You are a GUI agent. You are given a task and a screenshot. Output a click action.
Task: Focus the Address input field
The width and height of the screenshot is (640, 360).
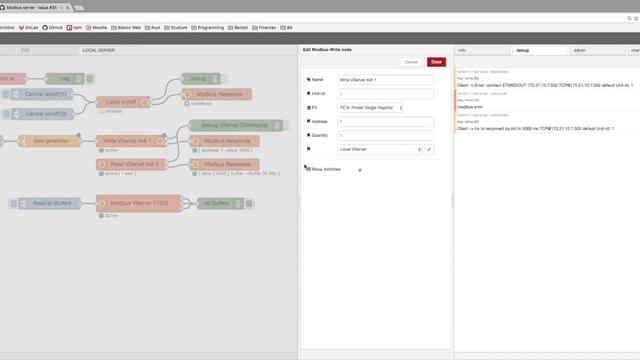point(386,122)
